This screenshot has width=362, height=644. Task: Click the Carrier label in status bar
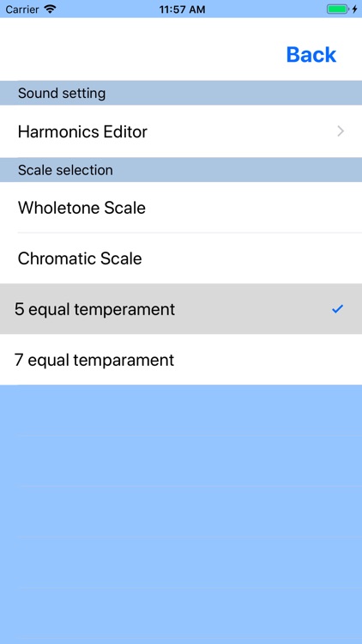(x=23, y=9)
